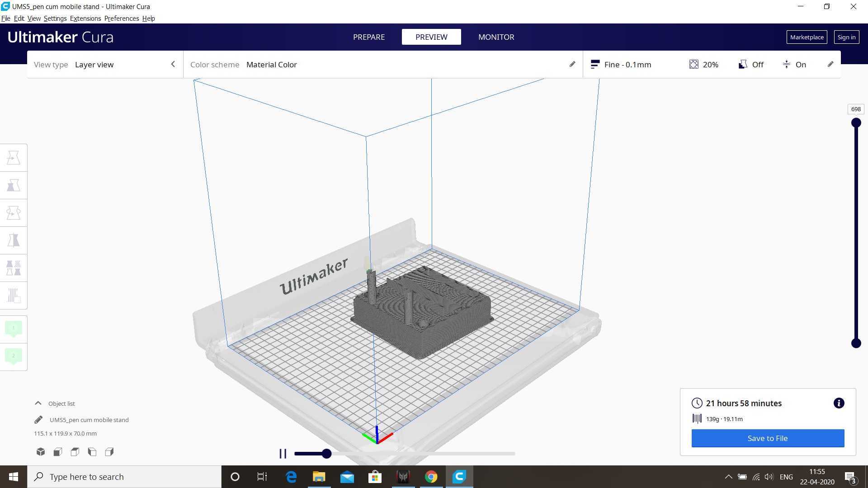Open the Extensions menu
Image resolution: width=868 pixels, height=488 pixels.
coord(85,19)
